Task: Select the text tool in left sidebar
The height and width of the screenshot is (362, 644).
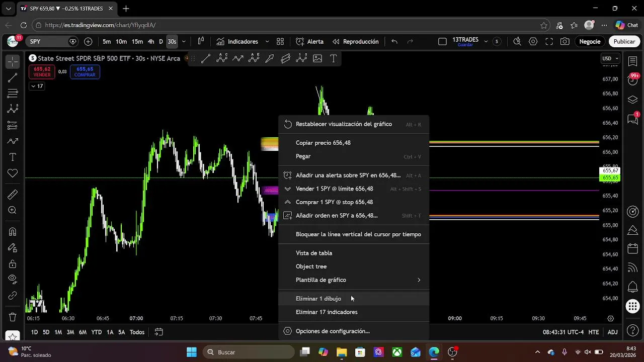Action: pos(13,157)
